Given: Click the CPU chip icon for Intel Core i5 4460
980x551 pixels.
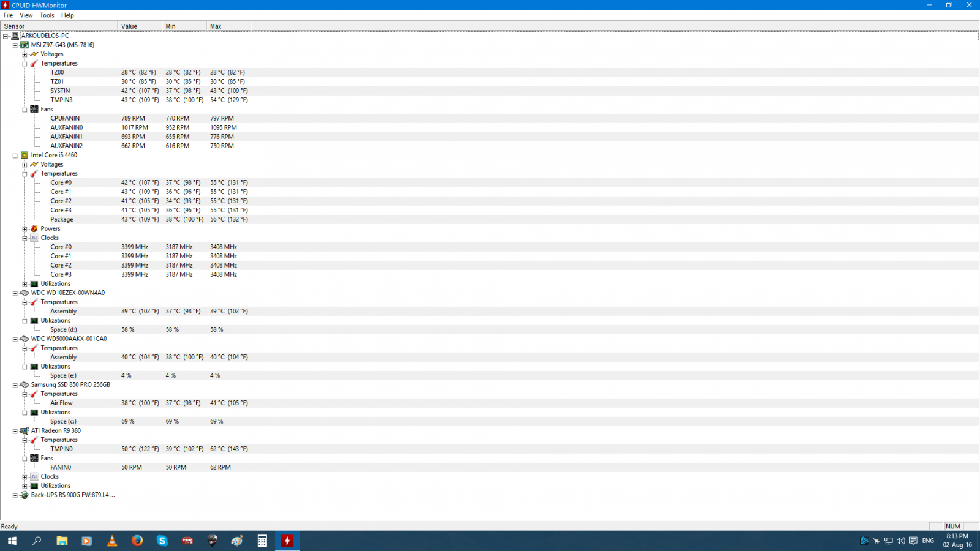Looking at the screenshot, I should click(x=24, y=155).
